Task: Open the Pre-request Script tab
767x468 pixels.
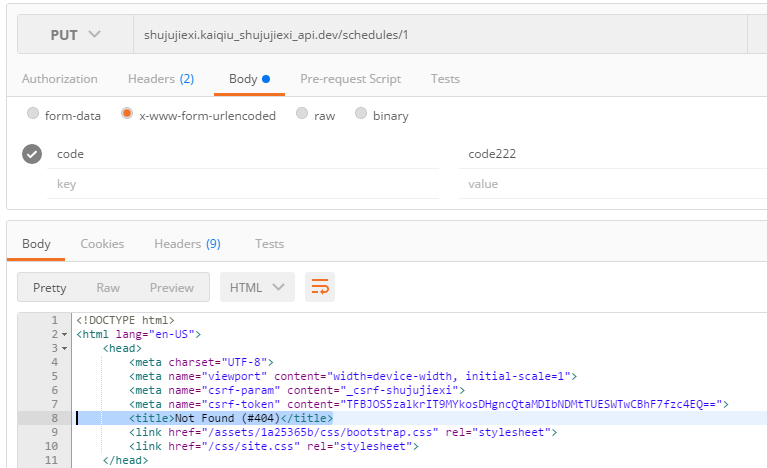Action: coord(350,79)
